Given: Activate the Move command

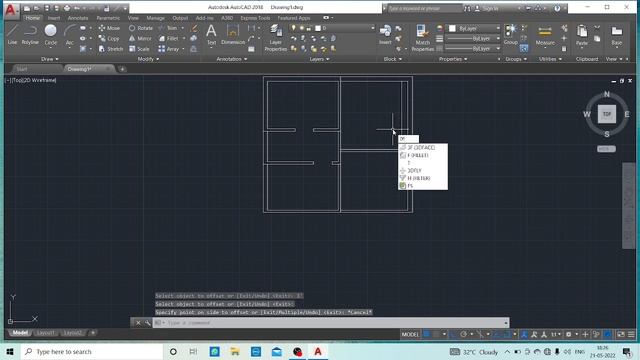Looking at the screenshot, I should [x=109, y=28].
